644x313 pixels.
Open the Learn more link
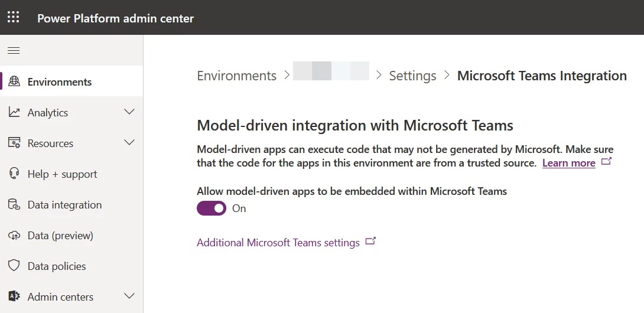[568, 162]
